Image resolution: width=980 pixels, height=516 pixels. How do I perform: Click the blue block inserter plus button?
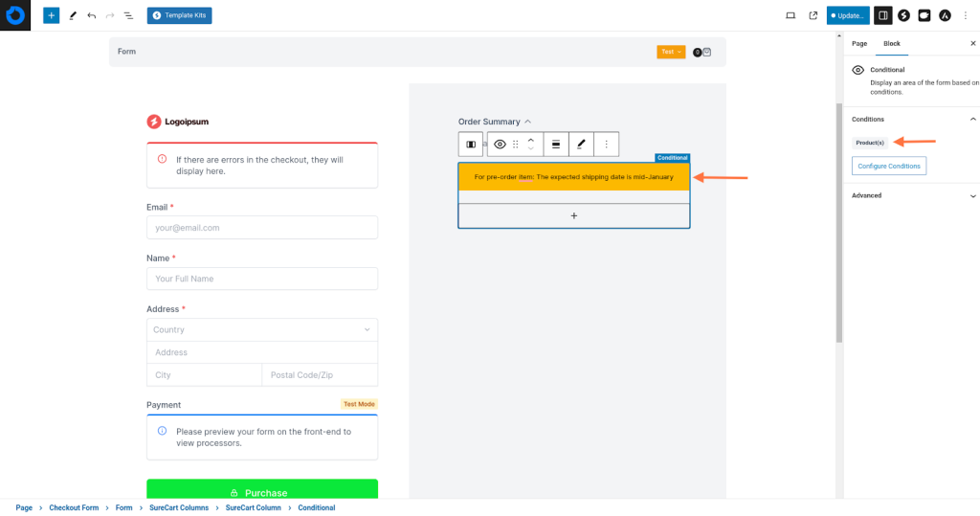(x=51, y=15)
